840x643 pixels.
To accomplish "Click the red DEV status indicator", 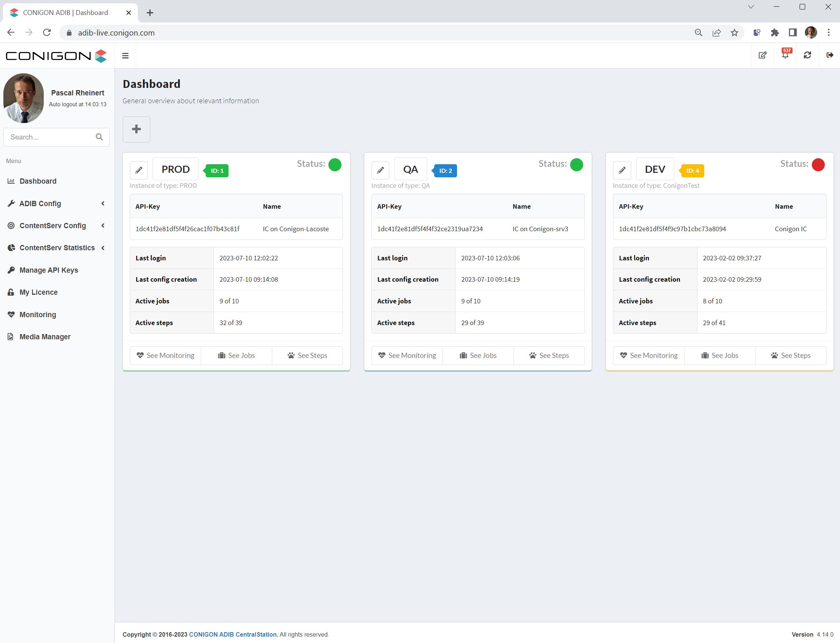I will (818, 165).
